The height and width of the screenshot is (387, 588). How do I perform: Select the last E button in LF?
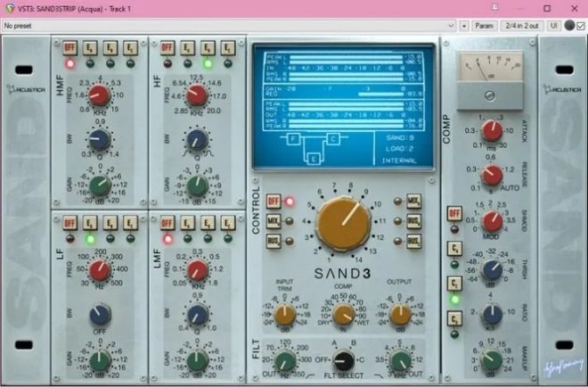[x=130, y=223]
